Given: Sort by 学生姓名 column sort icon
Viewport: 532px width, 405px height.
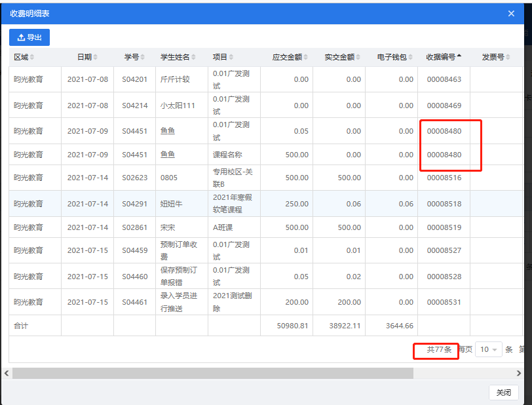Looking at the screenshot, I should point(193,57).
